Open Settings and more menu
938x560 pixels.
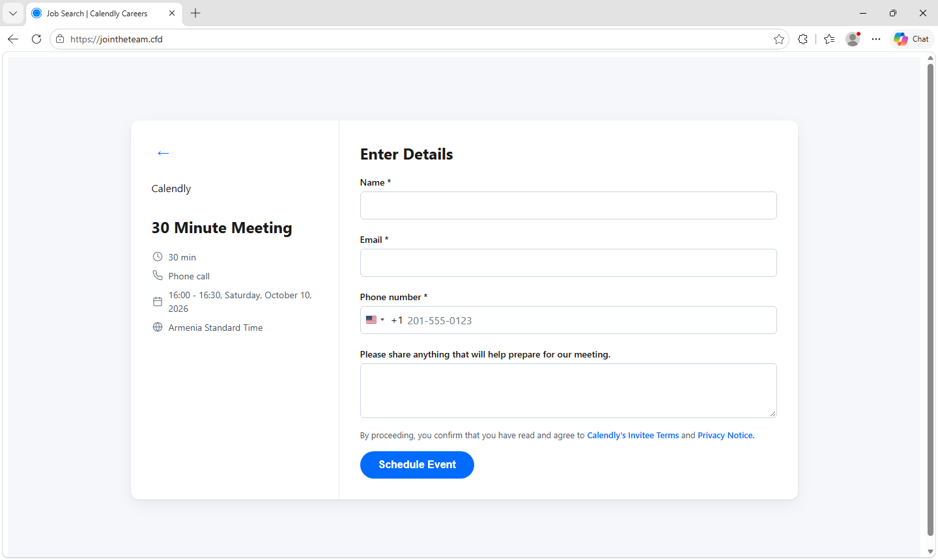(x=876, y=39)
